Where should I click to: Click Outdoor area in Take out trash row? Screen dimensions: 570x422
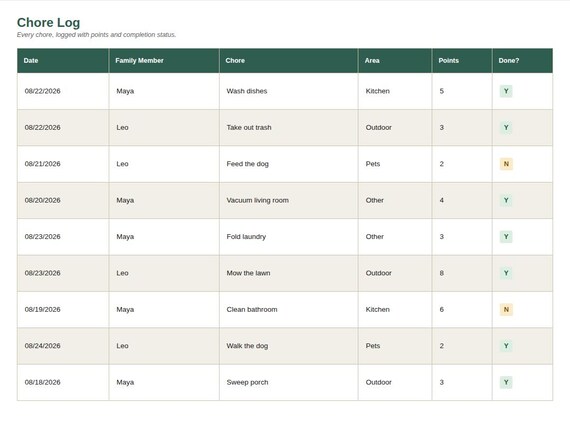(378, 128)
